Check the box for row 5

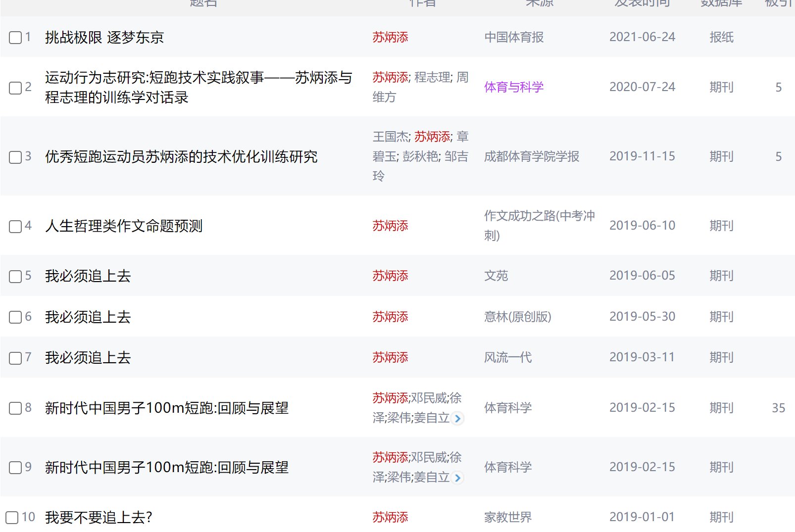[15, 276]
